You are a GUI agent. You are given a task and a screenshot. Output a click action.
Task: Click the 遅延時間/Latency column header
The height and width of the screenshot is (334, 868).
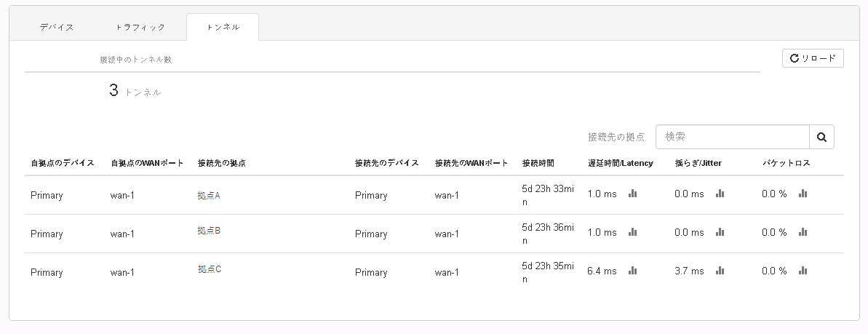(x=620, y=163)
